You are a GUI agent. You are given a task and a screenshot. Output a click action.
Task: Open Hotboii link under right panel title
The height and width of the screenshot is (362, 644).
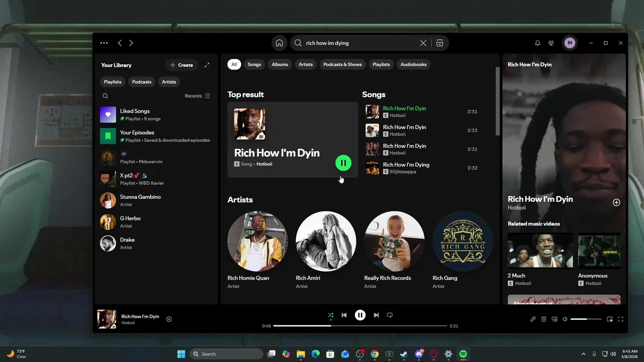point(517,208)
